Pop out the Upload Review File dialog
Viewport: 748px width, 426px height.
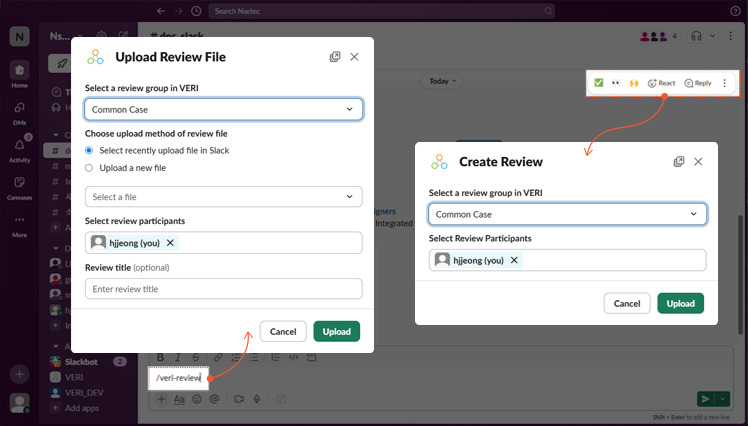coord(335,57)
